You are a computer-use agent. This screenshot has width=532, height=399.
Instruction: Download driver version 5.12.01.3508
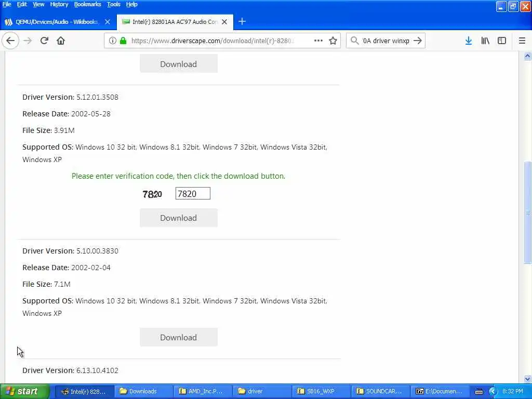point(179,218)
